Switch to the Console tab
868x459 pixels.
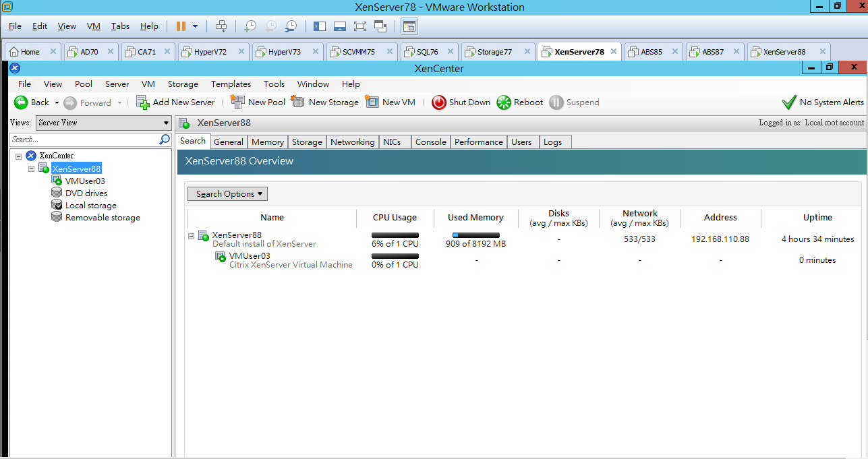click(x=431, y=142)
